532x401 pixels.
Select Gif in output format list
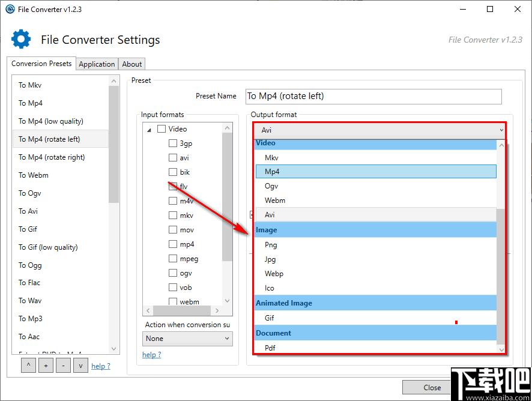click(x=376, y=318)
